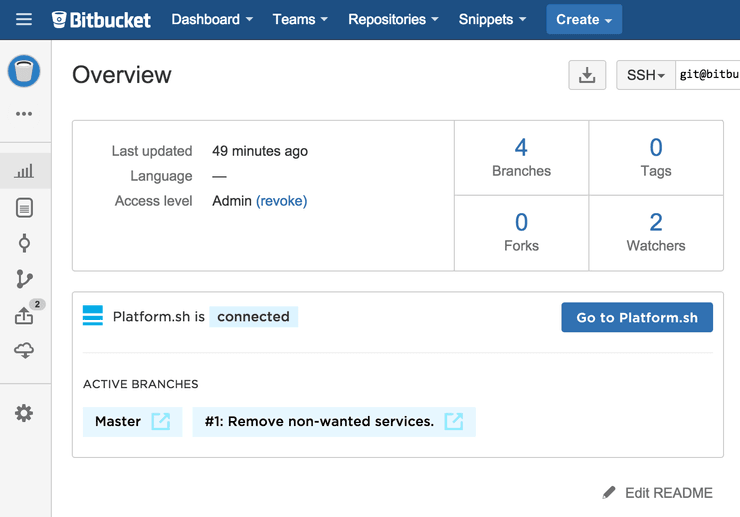Click the Platform.sh logo icon
The width and height of the screenshot is (740, 517).
tap(92, 315)
